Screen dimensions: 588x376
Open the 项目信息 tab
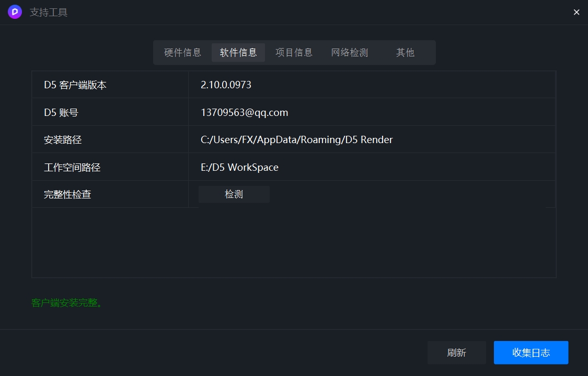click(294, 52)
